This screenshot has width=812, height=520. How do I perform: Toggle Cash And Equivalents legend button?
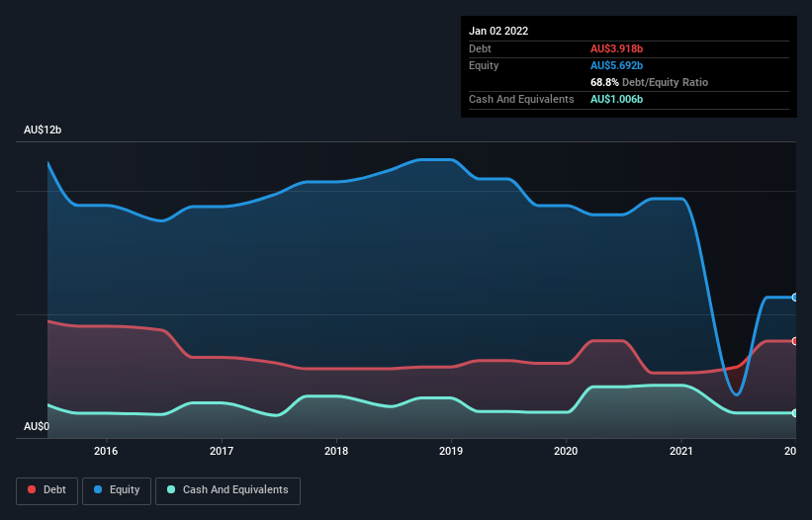coord(227,490)
